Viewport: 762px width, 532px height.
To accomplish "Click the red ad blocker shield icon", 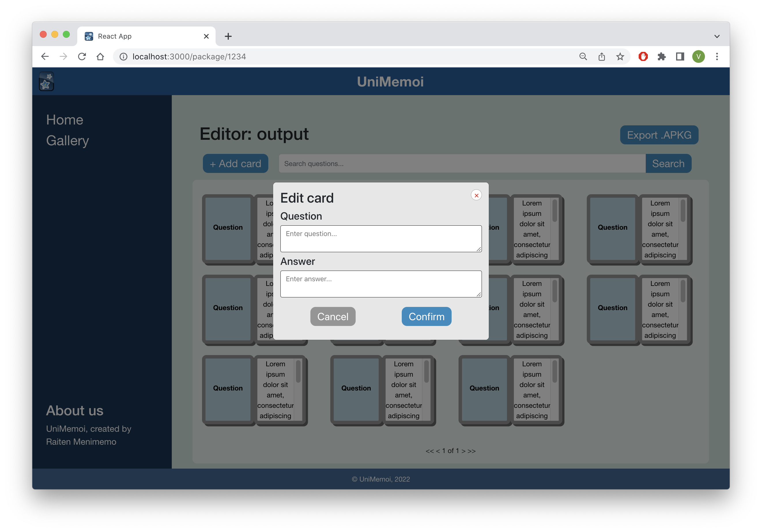I will tap(643, 57).
